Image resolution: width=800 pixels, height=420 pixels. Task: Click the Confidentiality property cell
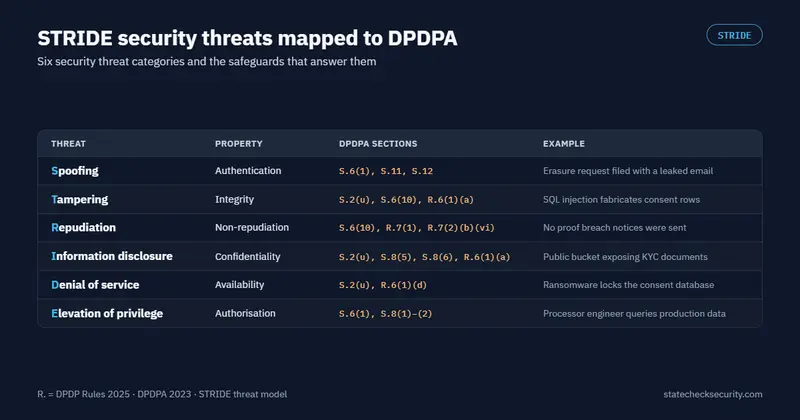point(247,257)
